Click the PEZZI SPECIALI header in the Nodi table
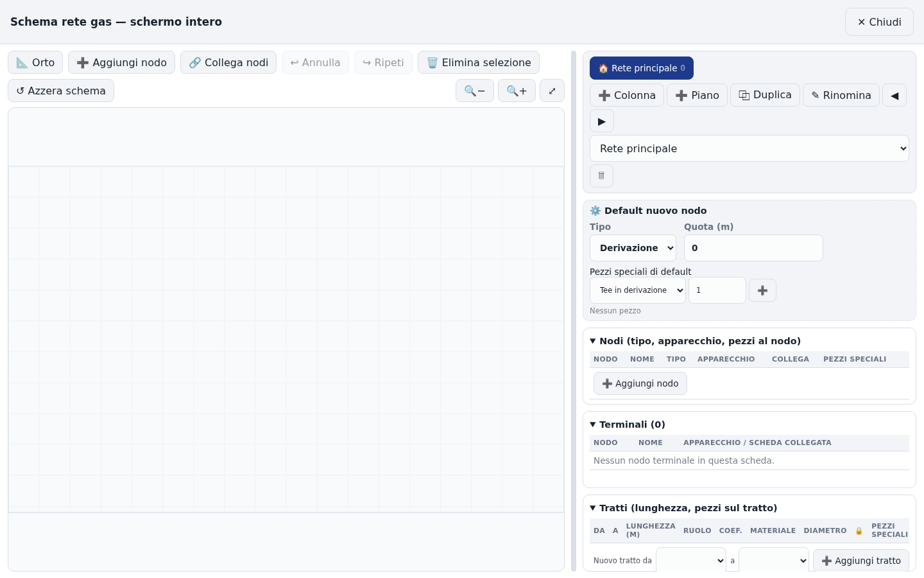The height and width of the screenshot is (578, 924). [x=855, y=359]
